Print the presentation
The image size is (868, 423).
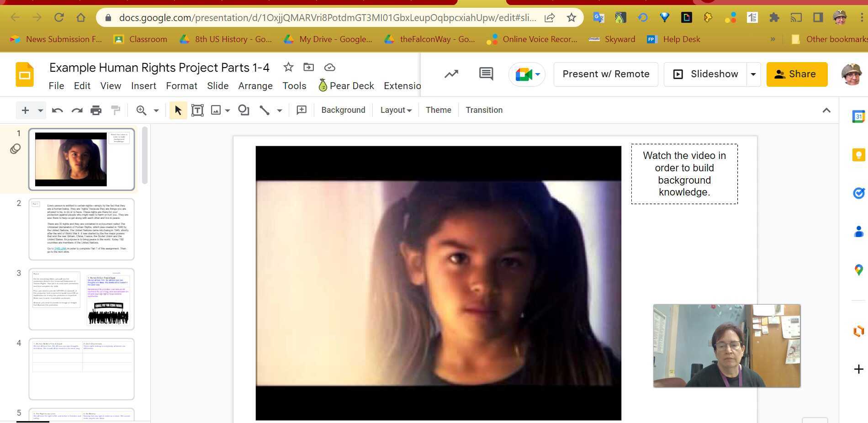point(96,110)
